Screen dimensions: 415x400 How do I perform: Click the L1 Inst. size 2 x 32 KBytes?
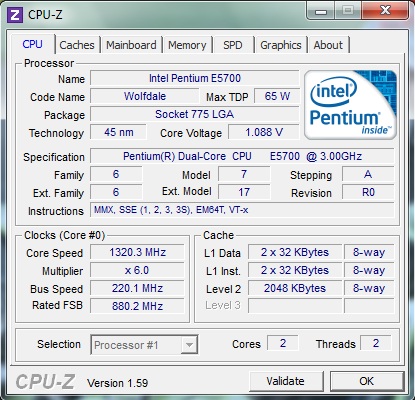295,270
